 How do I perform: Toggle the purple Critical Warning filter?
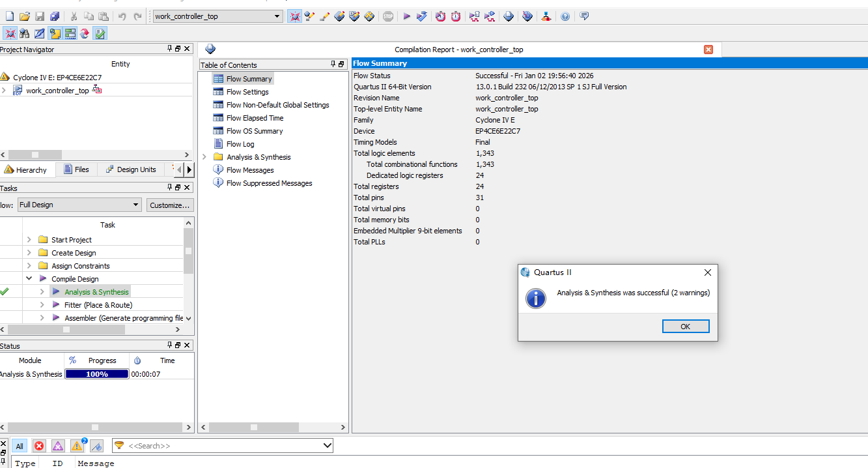point(58,446)
